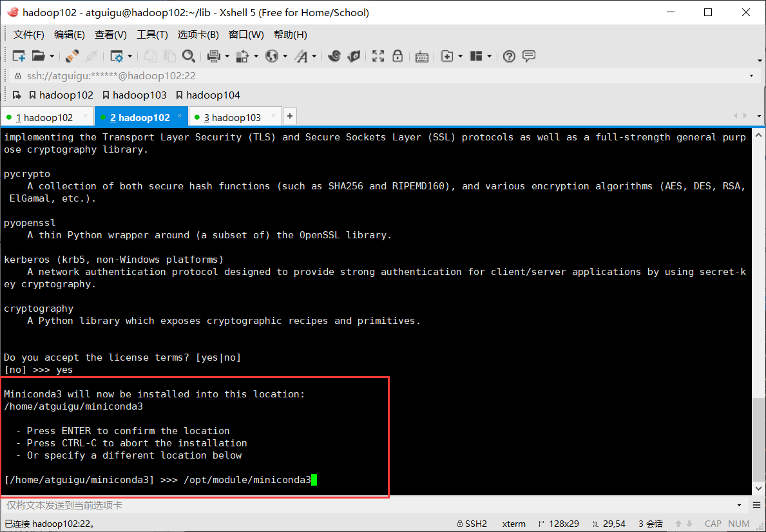
Task: Open the 窗口(W) menu
Action: click(246, 35)
